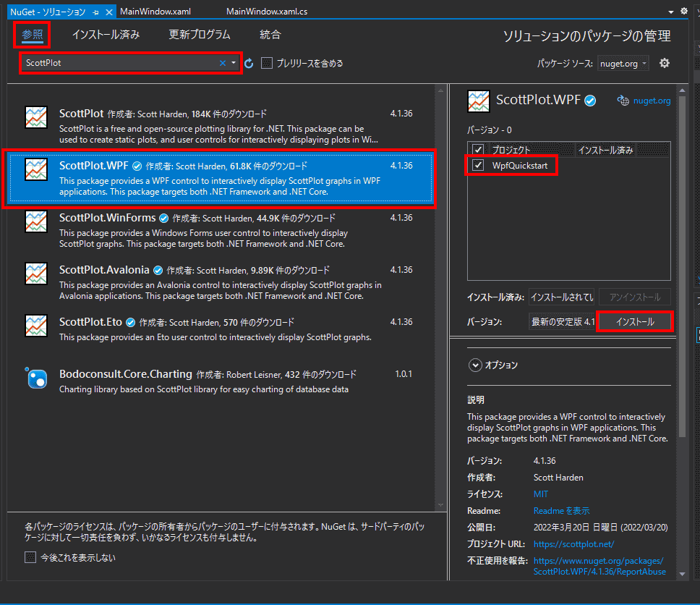
Task: Open the MIT license link
Action: [541, 494]
